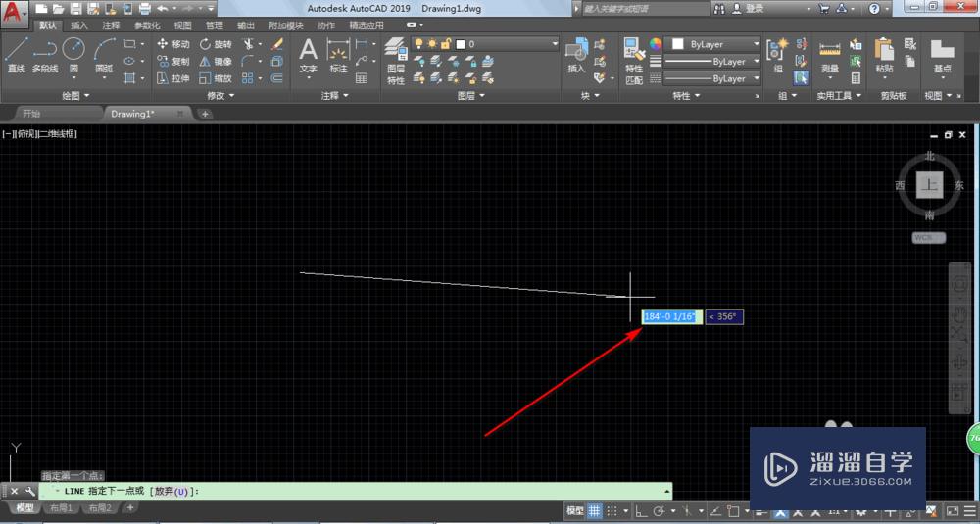
Task: Open the layer name dropdown list
Action: click(x=555, y=44)
